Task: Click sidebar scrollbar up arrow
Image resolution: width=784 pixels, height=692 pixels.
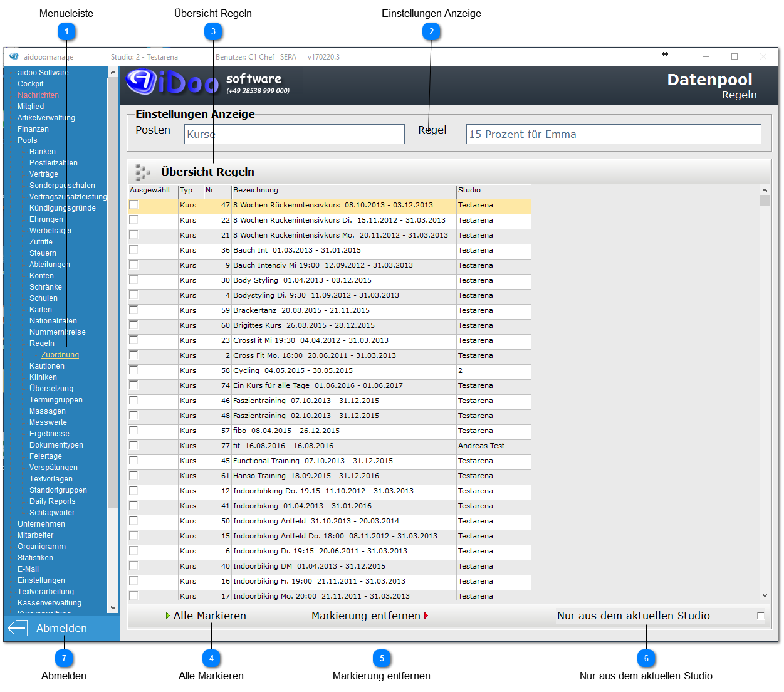Action: pyautogui.click(x=113, y=73)
